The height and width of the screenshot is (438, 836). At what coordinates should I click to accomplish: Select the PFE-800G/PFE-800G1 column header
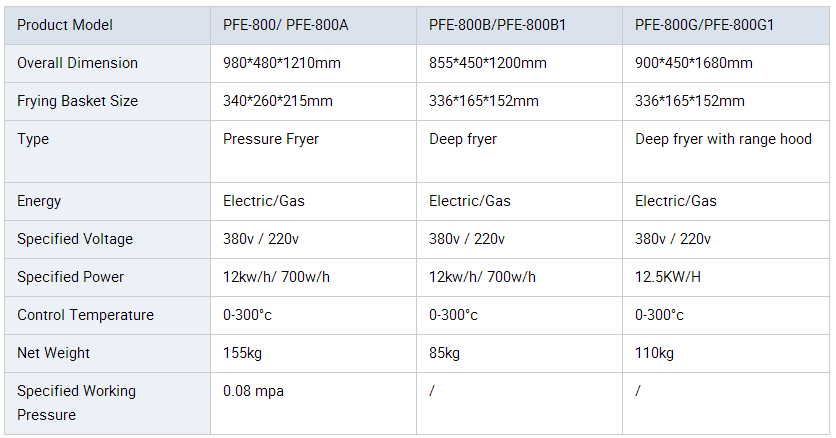point(705,25)
